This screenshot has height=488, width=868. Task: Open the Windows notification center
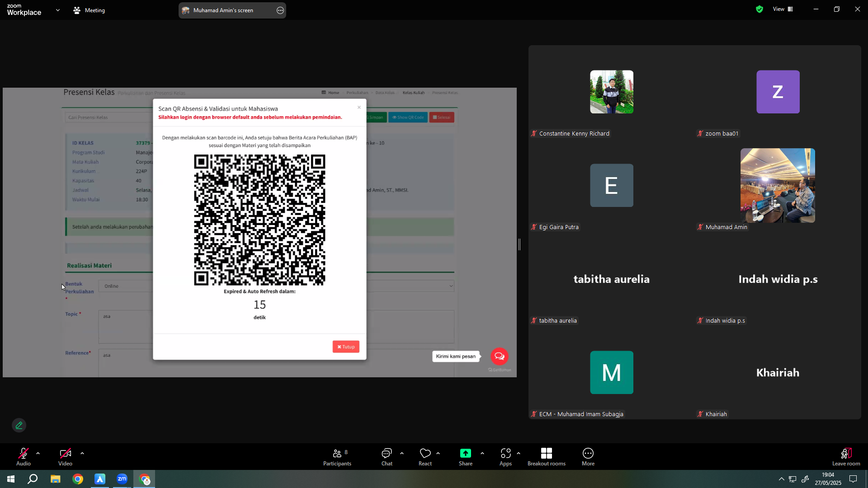[x=853, y=479]
